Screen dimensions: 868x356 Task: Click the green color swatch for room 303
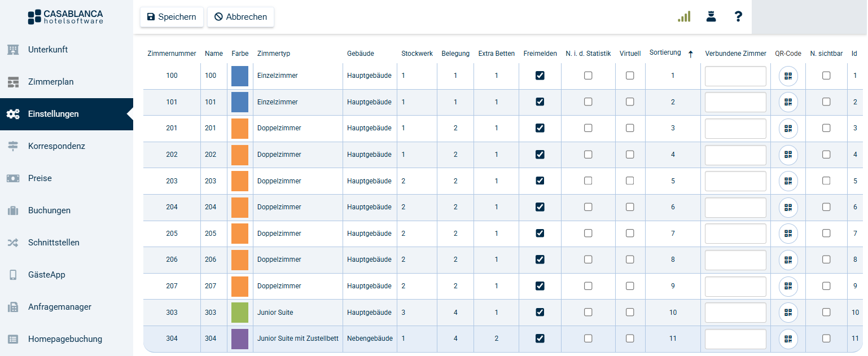[x=240, y=313]
